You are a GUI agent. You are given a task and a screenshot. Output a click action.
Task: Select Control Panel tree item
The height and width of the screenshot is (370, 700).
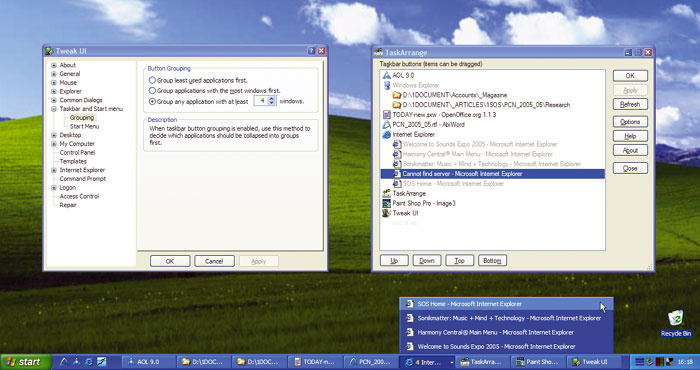[x=77, y=153]
